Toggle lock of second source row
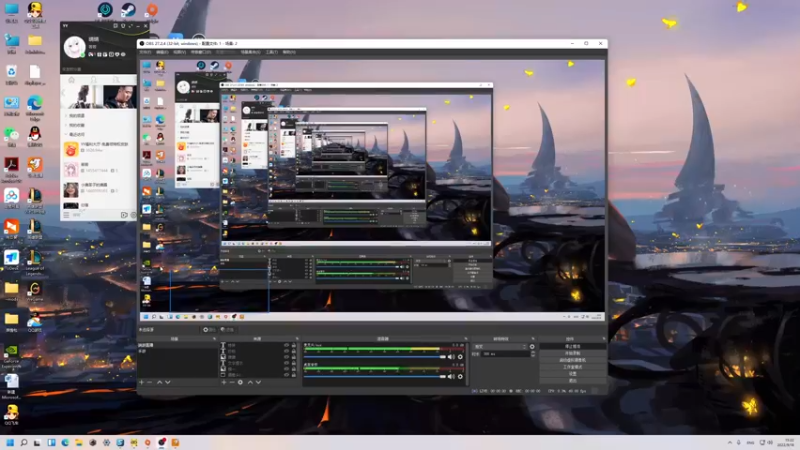This screenshot has width=800, height=450. [293, 352]
